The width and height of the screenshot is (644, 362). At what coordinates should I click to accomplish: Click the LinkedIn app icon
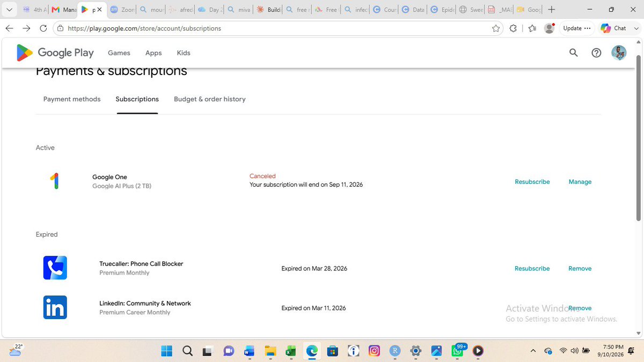(55, 308)
